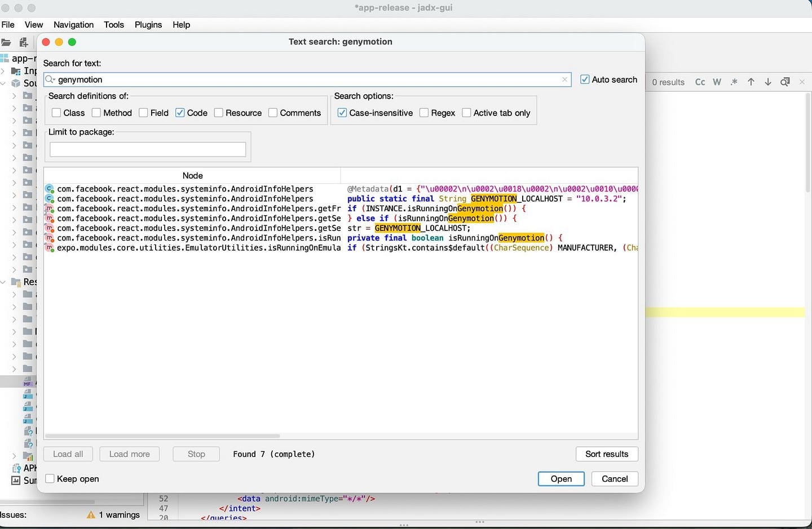The height and width of the screenshot is (529, 812).
Task: Close the code area search bar
Action: coord(802,82)
